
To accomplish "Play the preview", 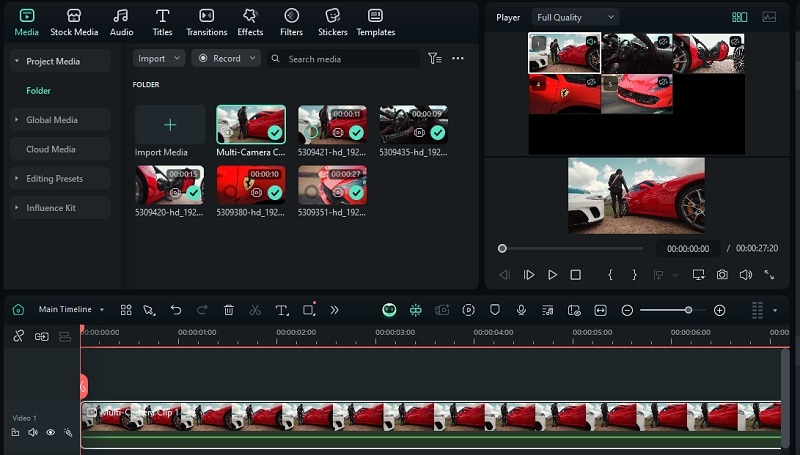I will click(x=552, y=275).
